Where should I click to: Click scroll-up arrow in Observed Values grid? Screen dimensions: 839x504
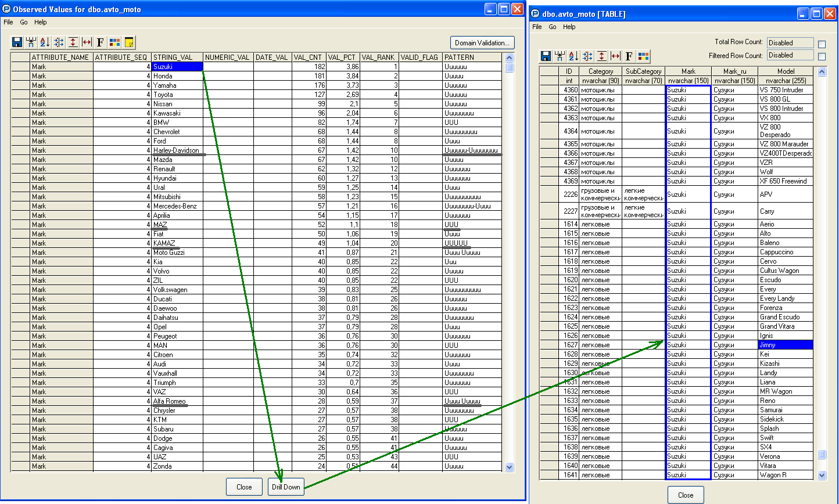point(510,57)
